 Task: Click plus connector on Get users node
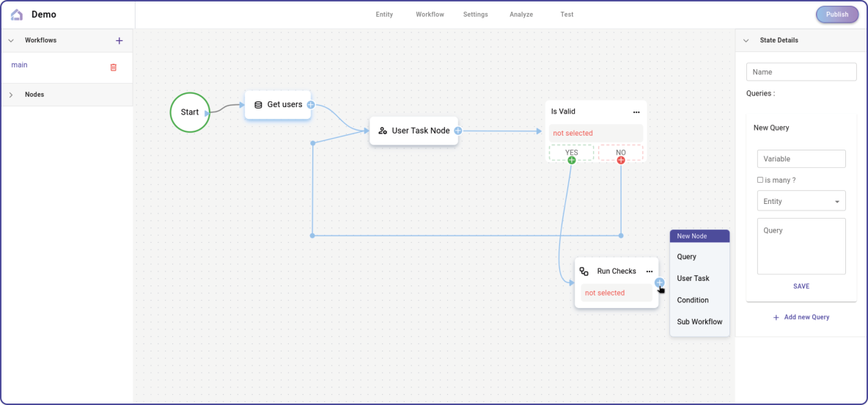coord(311,105)
